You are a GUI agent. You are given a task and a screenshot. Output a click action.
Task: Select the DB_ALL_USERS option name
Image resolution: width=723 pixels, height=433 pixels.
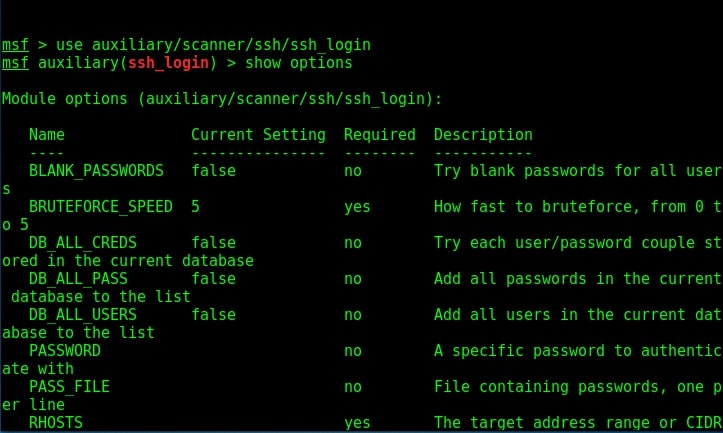click(x=83, y=314)
